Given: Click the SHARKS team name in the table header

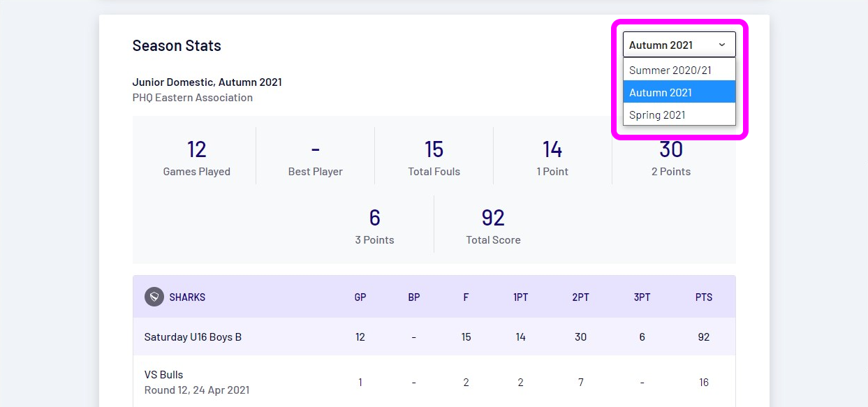Looking at the screenshot, I should [x=187, y=297].
